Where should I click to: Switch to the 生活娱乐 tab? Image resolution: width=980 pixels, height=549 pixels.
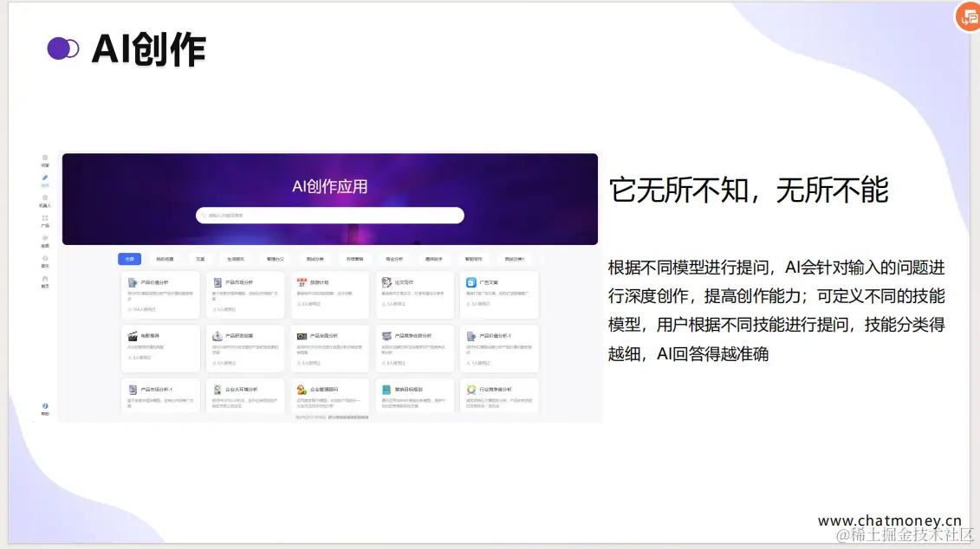pyautogui.click(x=236, y=259)
